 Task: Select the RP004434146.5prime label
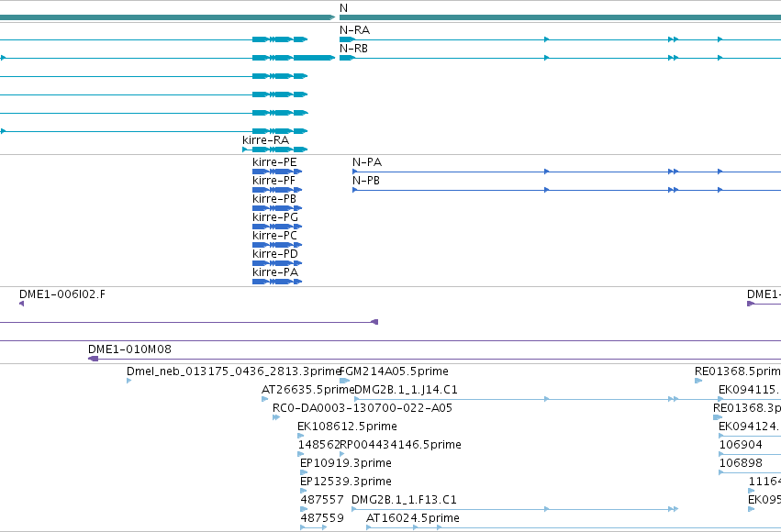point(400,445)
